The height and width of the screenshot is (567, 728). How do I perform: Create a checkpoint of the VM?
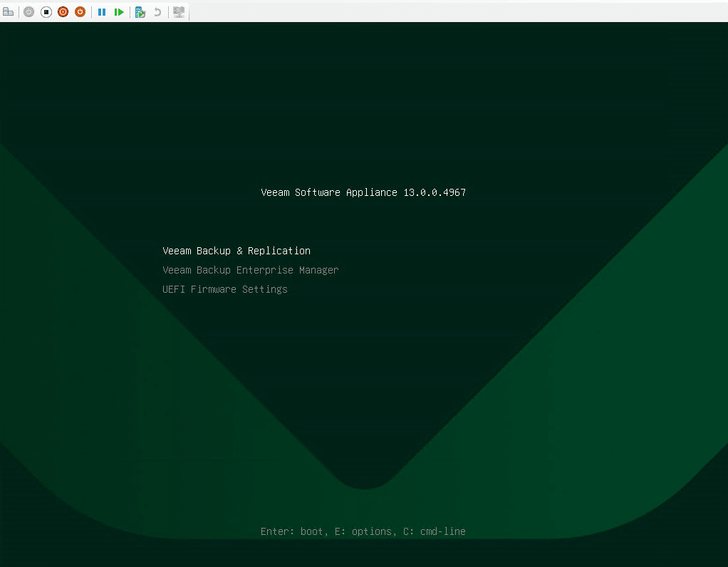click(x=140, y=12)
